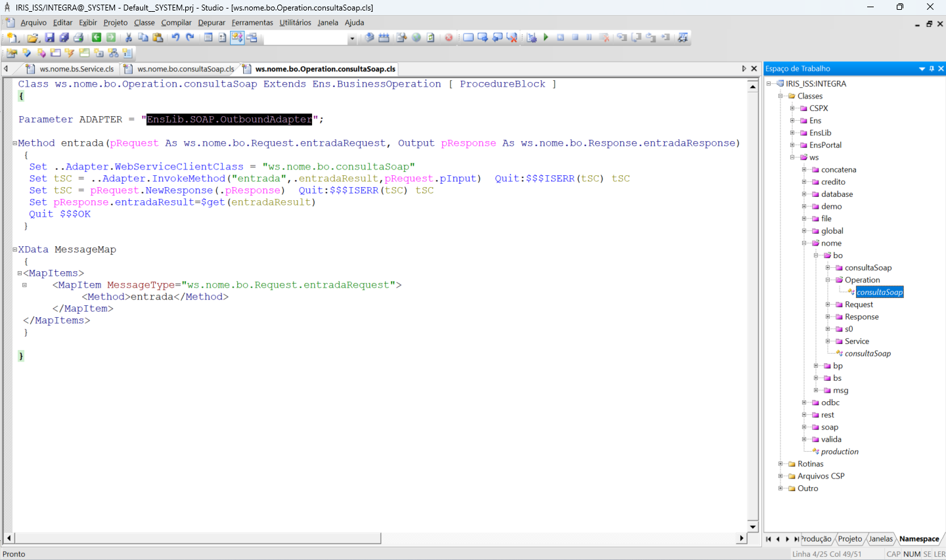The width and height of the screenshot is (946, 560).
Task: Click the editor's vertical scrollbar down arrow
Action: 753,527
